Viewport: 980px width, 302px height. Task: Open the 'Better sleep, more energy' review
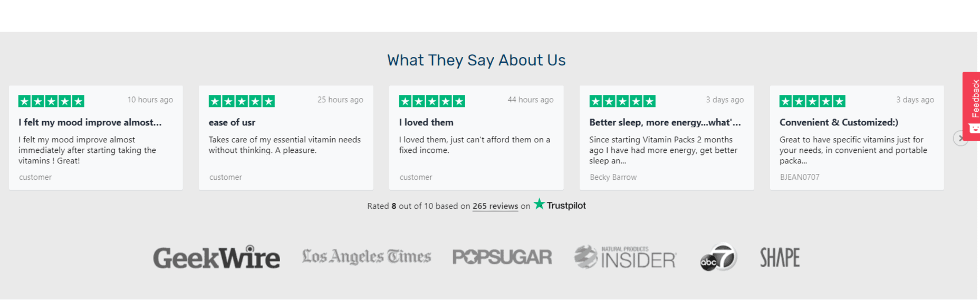point(665,122)
